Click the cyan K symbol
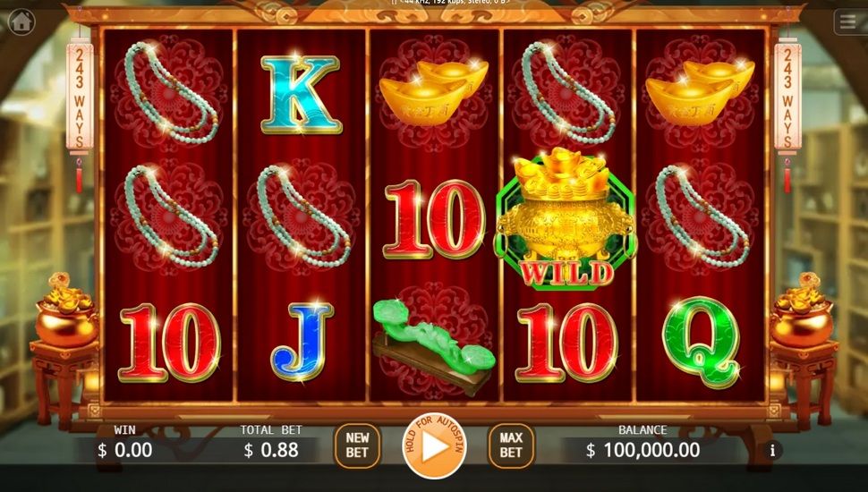 [300, 95]
